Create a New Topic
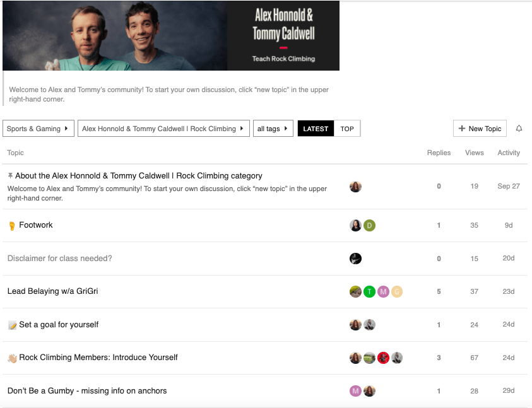Image resolution: width=532 pixels, height=408 pixels. point(480,129)
